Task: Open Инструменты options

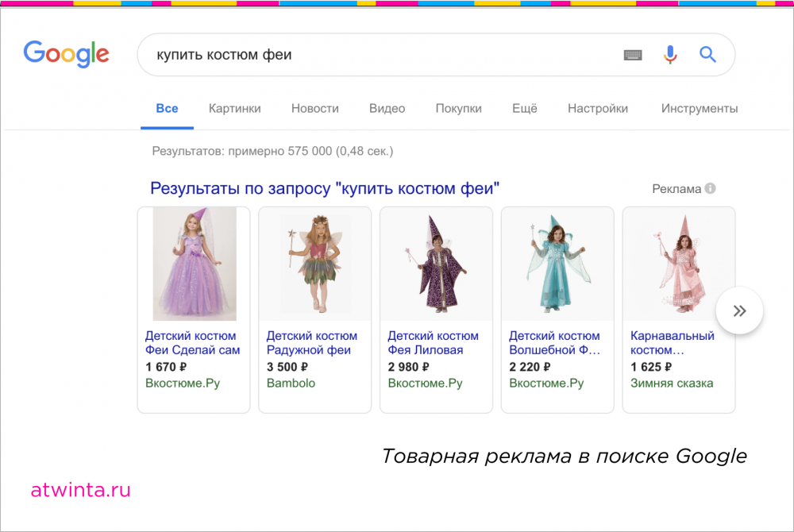Action: (700, 108)
